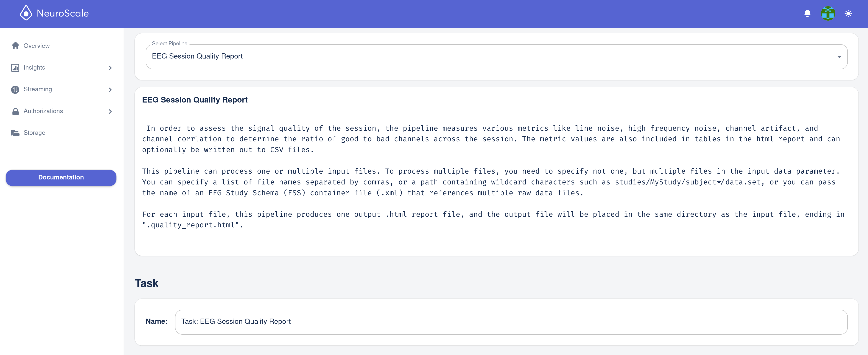
Task: Click the Task section heading
Action: coord(147,283)
